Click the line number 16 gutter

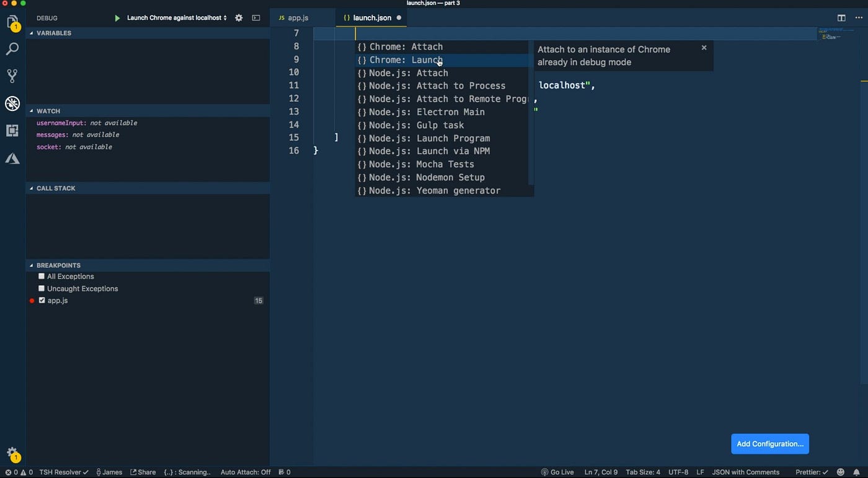click(x=294, y=151)
